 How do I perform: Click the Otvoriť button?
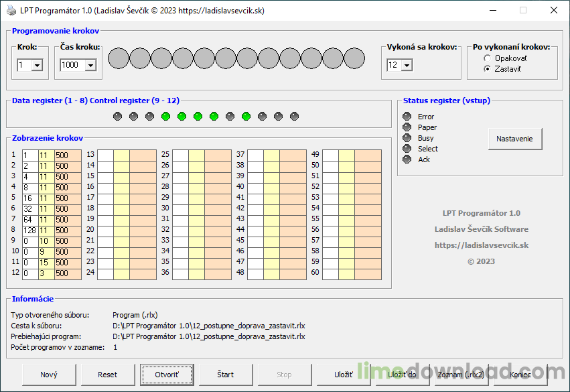(167, 375)
